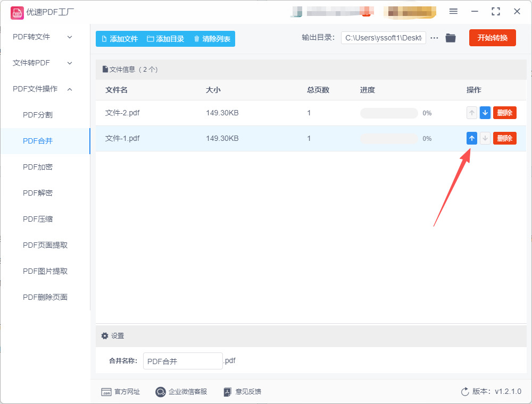Collapse the PDF文件操作 menu chevron

(x=70, y=89)
